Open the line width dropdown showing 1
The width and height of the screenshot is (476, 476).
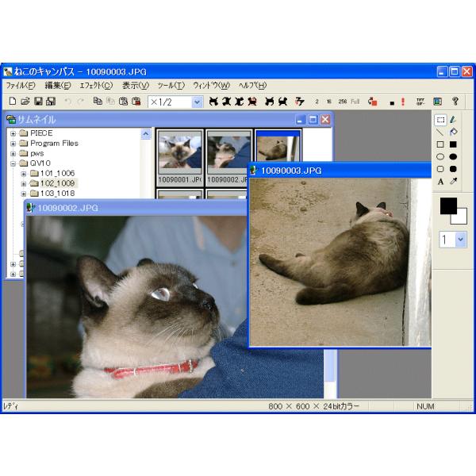point(460,239)
